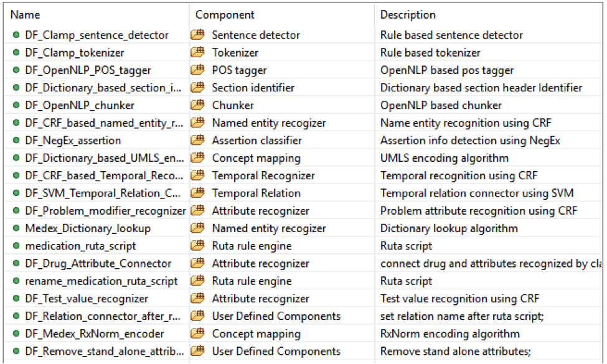
Task: Select rename_medication_ruta_script in the list
Action: (101, 281)
